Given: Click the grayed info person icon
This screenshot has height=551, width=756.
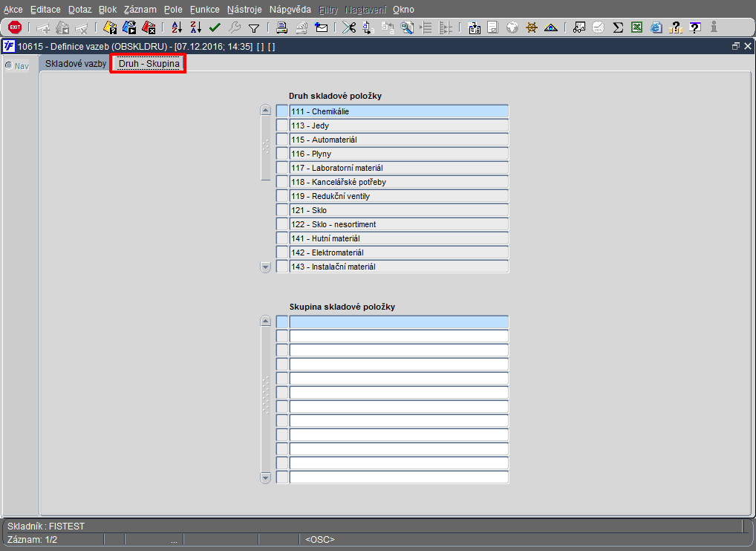Looking at the screenshot, I should tap(714, 27).
